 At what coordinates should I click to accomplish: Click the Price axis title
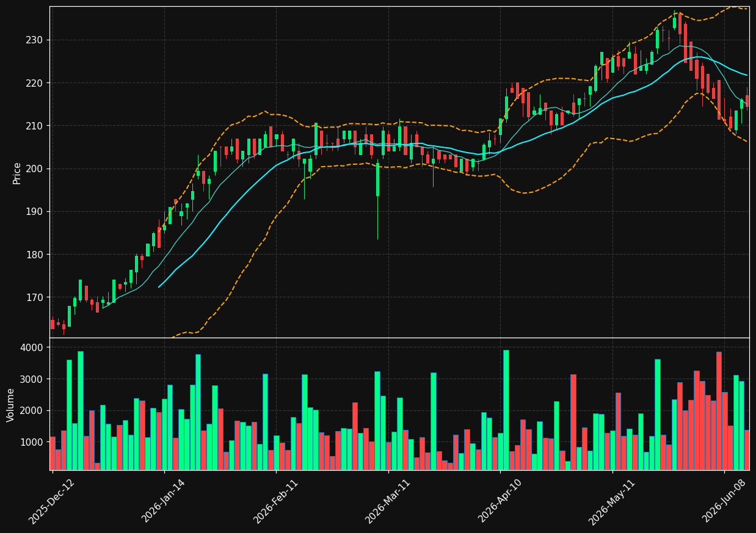[17, 173]
